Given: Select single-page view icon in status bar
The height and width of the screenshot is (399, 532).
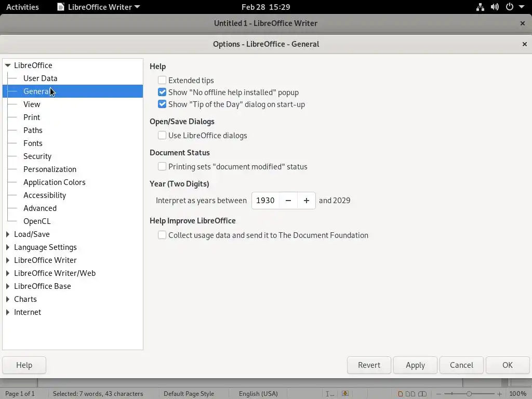Looking at the screenshot, I should coord(401,394).
